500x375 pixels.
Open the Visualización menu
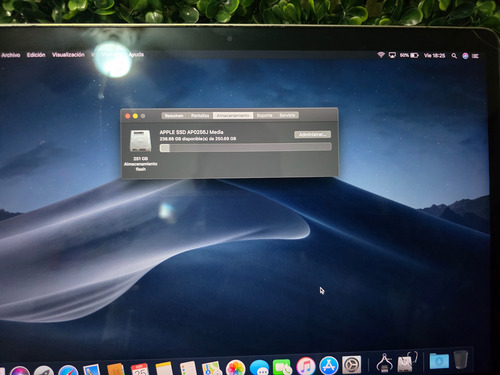point(68,55)
